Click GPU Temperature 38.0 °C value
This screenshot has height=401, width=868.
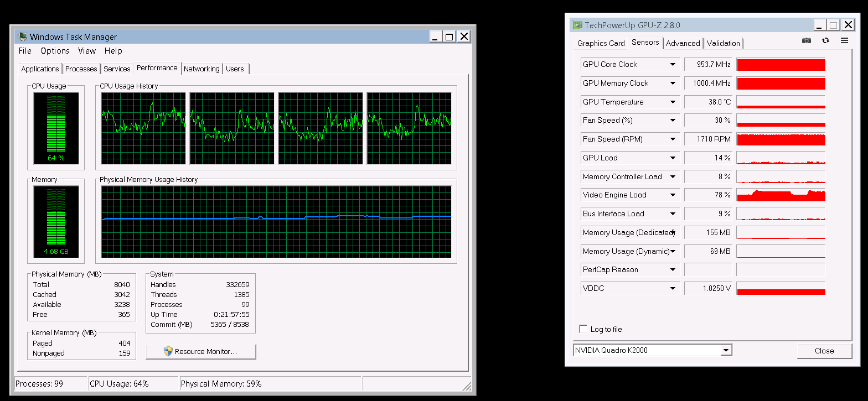708,102
